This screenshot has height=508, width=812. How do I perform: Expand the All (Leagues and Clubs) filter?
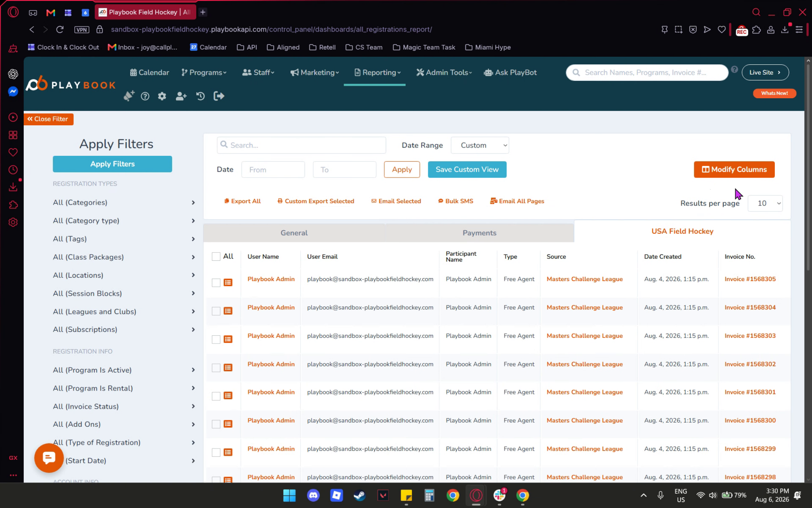pos(124,312)
